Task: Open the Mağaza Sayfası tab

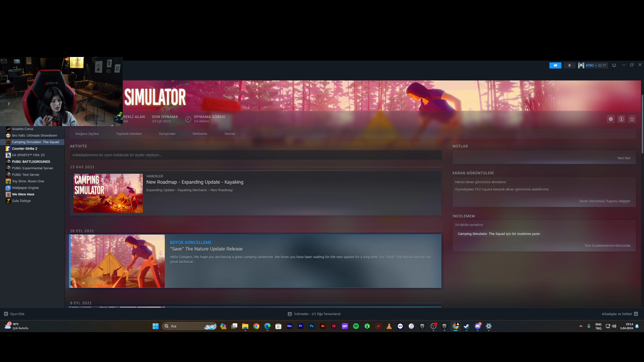Action: [x=87, y=134]
